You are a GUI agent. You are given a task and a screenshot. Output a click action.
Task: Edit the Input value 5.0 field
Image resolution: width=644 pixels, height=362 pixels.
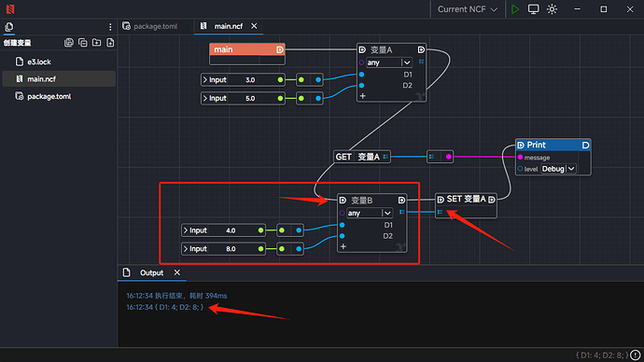coord(250,98)
